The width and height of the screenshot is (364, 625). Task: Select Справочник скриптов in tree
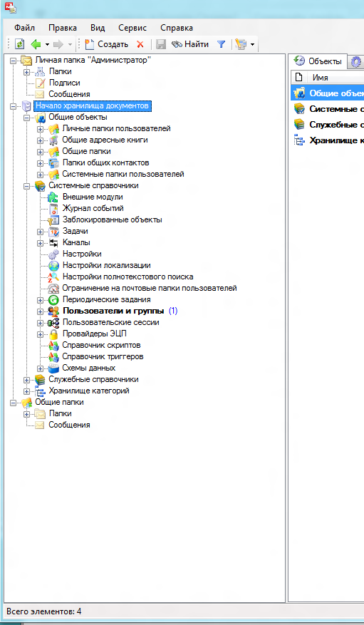[101, 345]
